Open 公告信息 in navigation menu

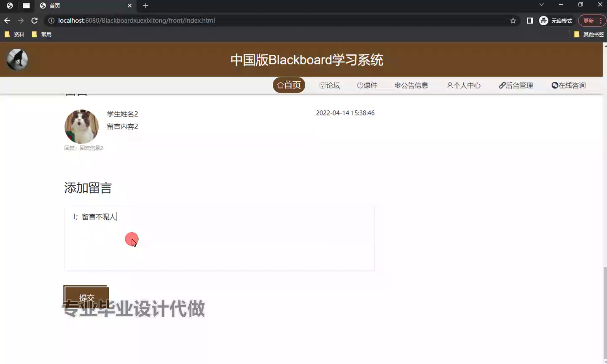pyautogui.click(x=411, y=86)
